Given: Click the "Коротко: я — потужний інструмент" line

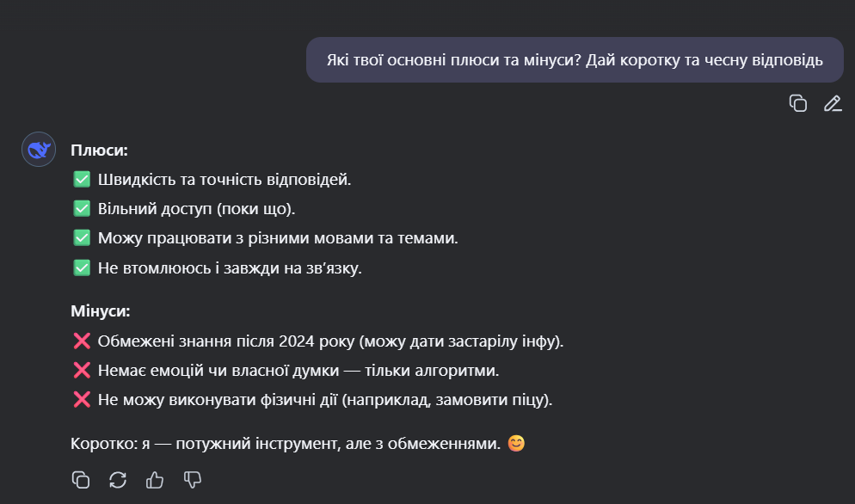Looking at the screenshot, I should 286,444.
